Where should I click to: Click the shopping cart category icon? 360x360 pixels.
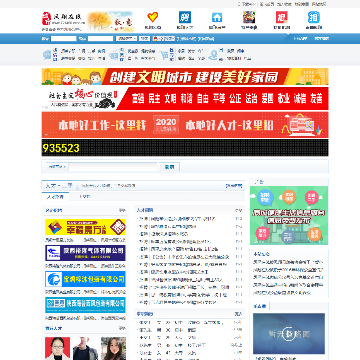tap(164, 55)
